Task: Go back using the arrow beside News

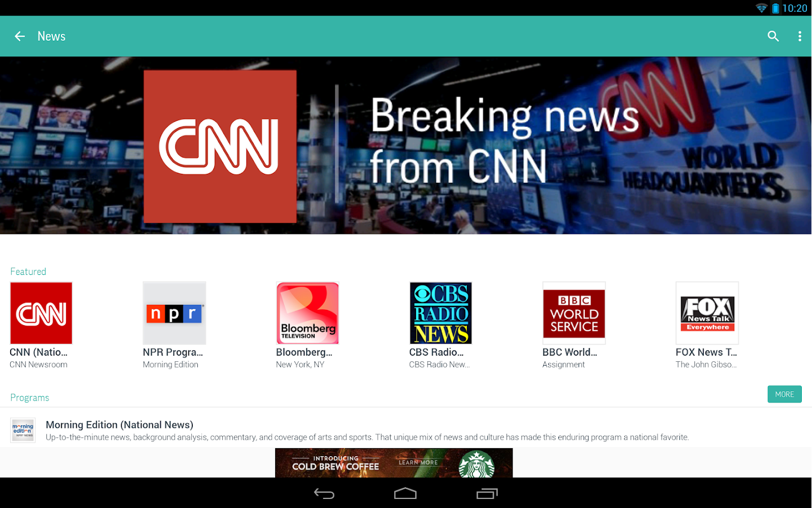Action: [x=20, y=36]
